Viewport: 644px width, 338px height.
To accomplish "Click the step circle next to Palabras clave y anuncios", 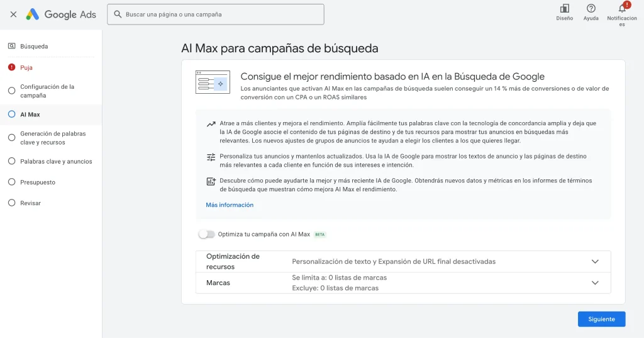I will (x=11, y=161).
